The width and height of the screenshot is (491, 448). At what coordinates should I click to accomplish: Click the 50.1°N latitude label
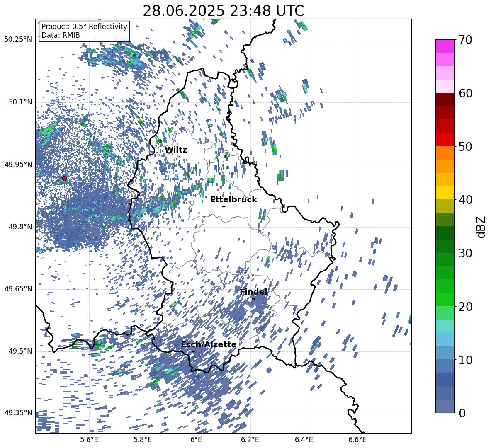click(20, 102)
